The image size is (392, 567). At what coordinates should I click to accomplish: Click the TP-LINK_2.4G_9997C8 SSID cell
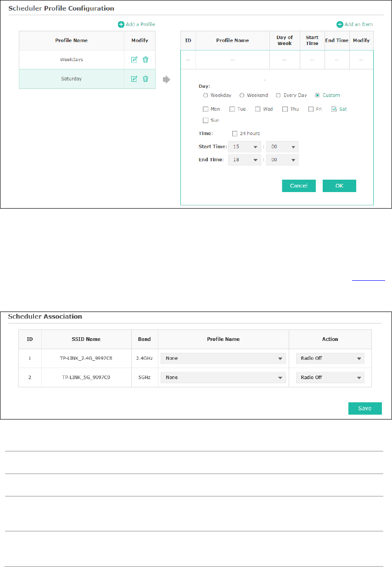point(86,358)
